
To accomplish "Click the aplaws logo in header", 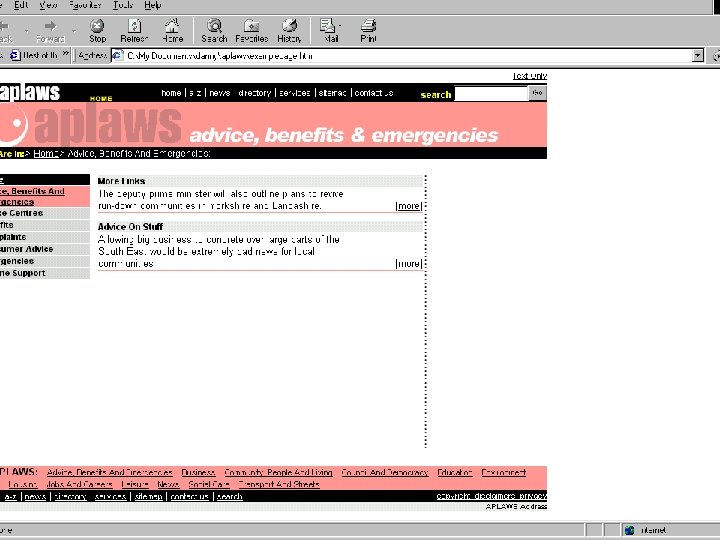I will pyautogui.click(x=30, y=92).
